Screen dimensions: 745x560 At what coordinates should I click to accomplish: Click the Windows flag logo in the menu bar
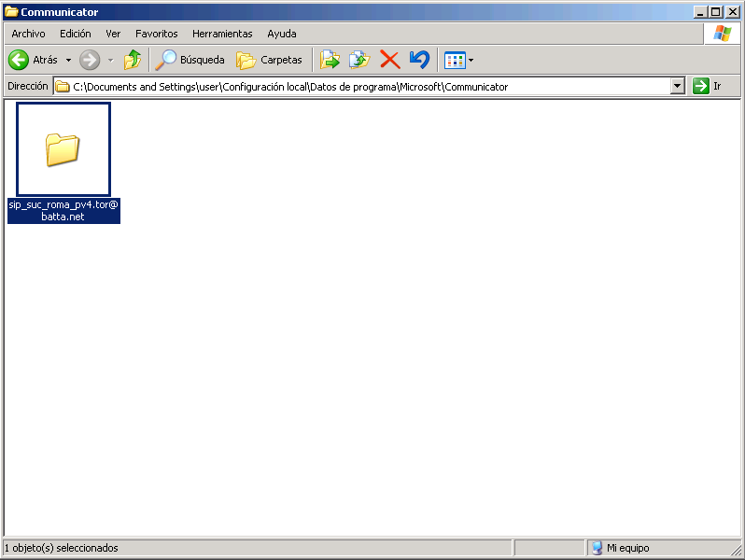[x=723, y=34]
